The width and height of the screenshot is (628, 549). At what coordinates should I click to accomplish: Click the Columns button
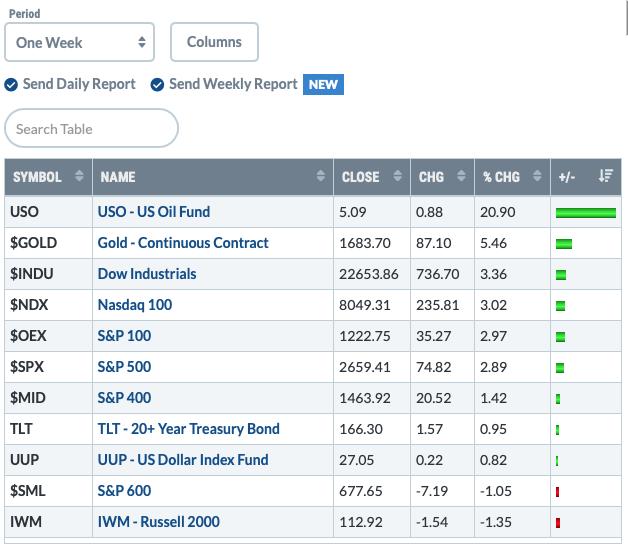pos(214,42)
